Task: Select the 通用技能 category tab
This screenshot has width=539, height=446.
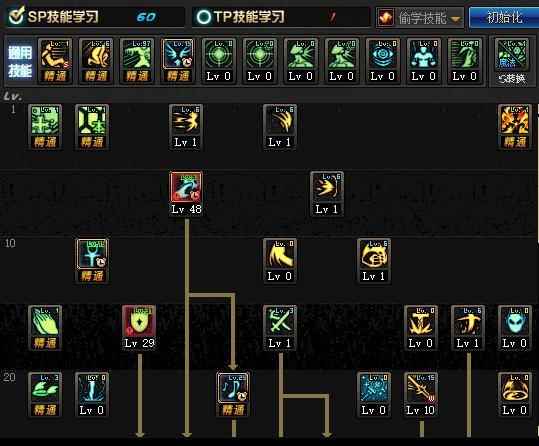Action: 20,62
